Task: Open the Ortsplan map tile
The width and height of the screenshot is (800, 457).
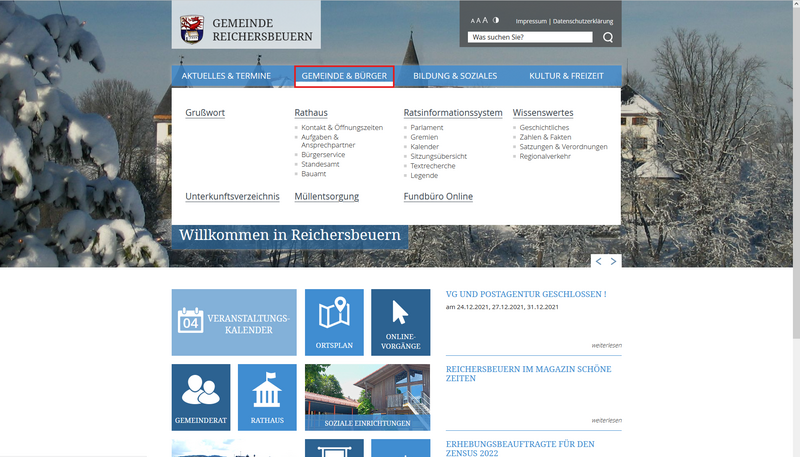Action: coord(334,322)
